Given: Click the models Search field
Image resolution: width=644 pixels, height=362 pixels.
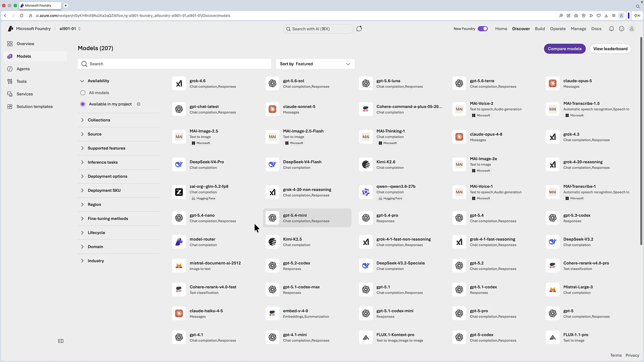Looking at the screenshot, I should click(x=174, y=64).
